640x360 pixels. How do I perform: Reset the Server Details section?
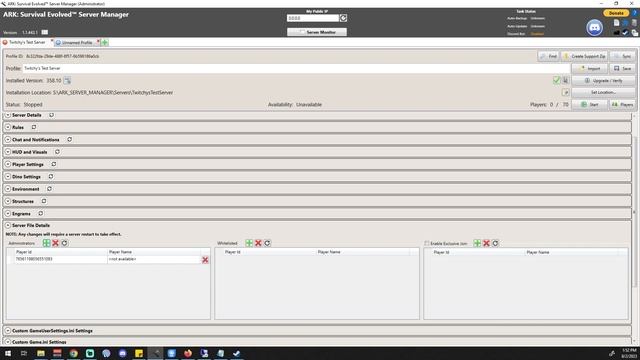point(51,115)
